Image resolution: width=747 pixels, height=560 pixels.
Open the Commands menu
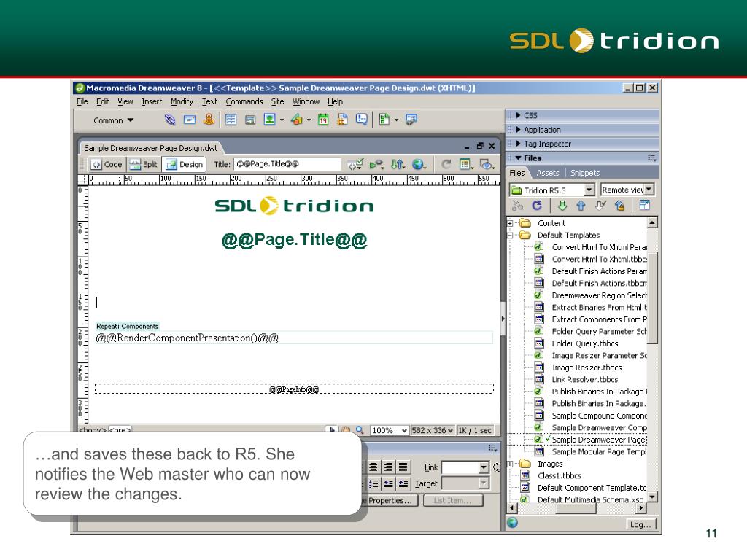pos(244,101)
